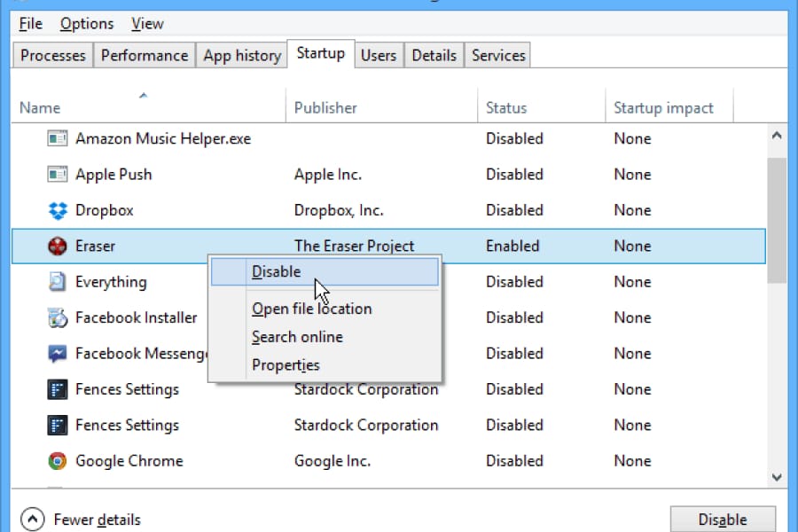Sort by Status column header
Viewport: 798px width, 532px height.
point(506,108)
